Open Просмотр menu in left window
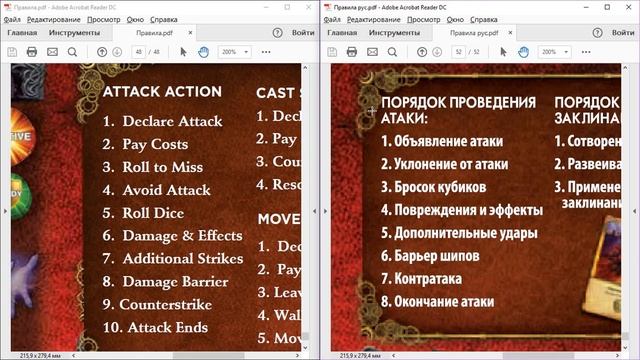The image size is (640, 360). [104, 20]
